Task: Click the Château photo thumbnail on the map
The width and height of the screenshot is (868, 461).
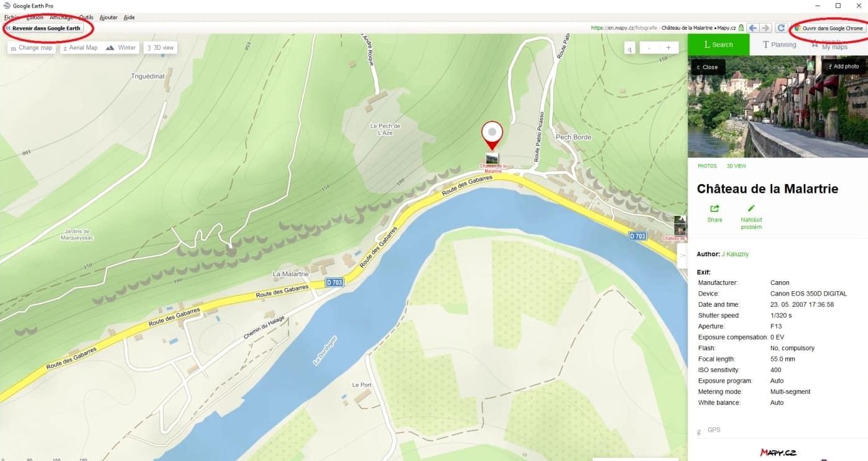Action: [x=492, y=158]
